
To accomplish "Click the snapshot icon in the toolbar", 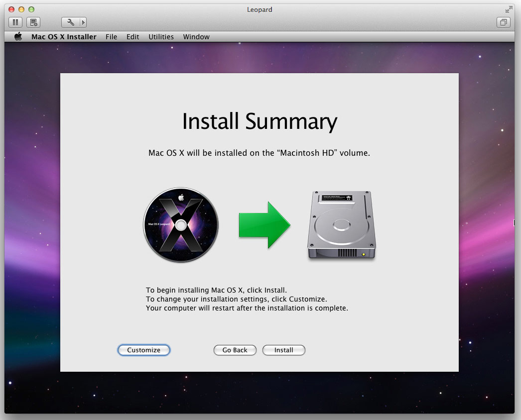I will pos(33,22).
